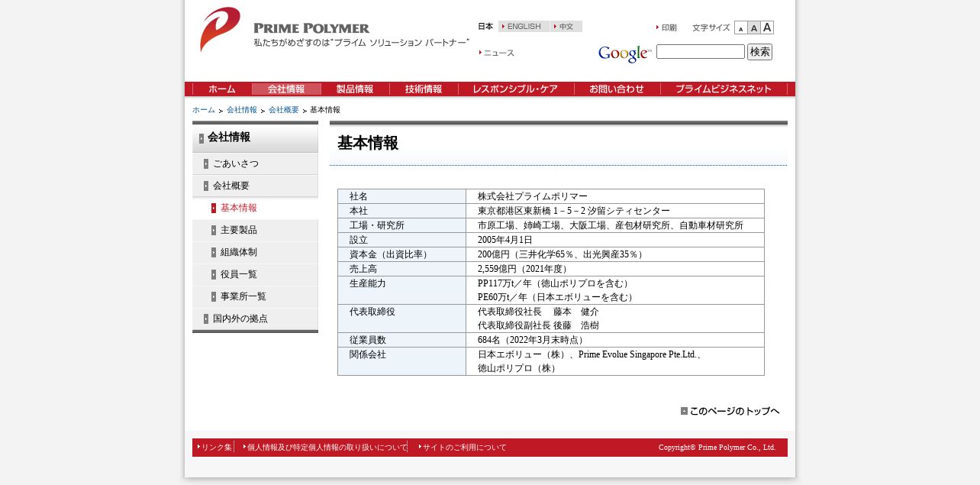This screenshot has width=980, height=485.
Task: Open the 技術情報 navigation tab
Action: 424,89
